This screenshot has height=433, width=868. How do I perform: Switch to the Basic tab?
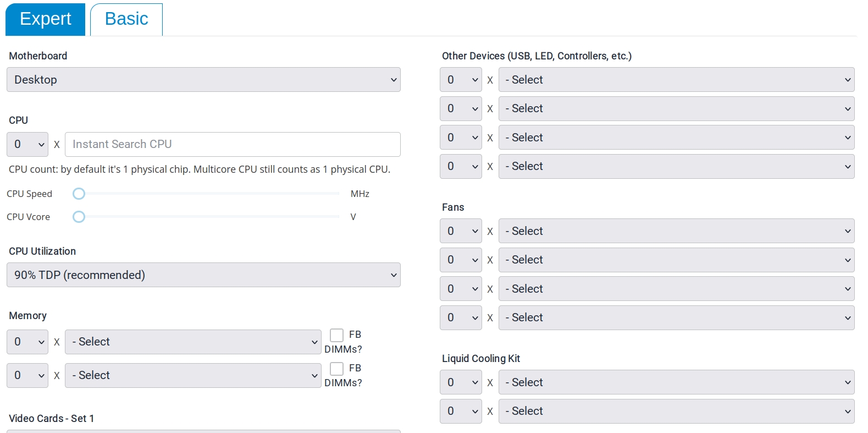coord(126,19)
